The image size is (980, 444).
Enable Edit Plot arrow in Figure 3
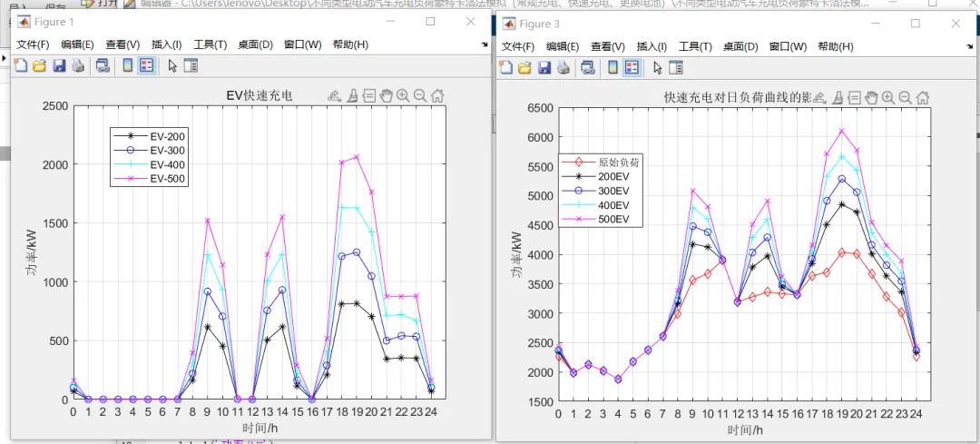coord(658,67)
